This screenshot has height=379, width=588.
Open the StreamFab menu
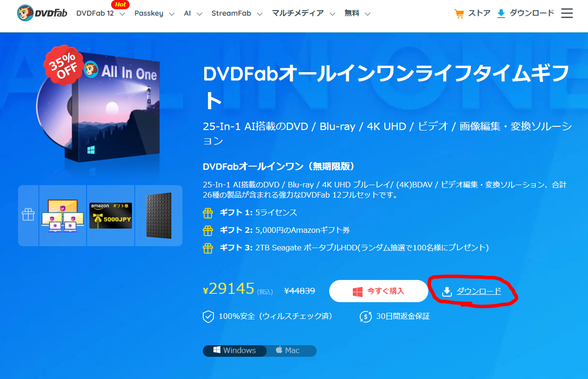pos(231,13)
